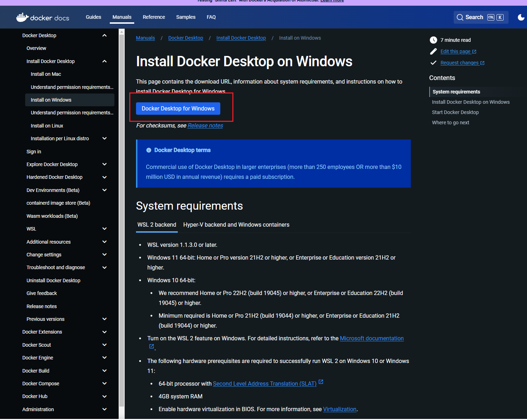
Task: Jump to Start Docker Desktop section
Action: click(x=455, y=112)
